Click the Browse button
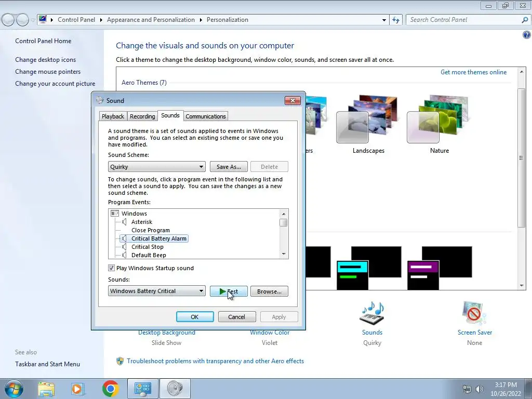The height and width of the screenshot is (399, 532). (269, 291)
